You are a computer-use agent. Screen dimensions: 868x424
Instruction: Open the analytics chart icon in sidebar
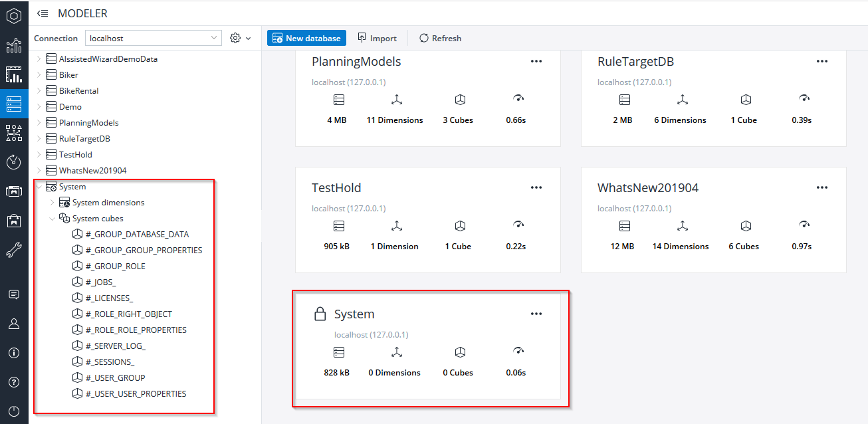coord(14,45)
